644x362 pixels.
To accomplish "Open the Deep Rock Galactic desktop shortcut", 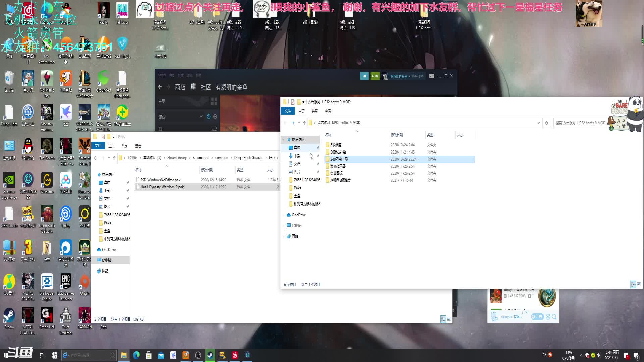I will pos(47,219).
